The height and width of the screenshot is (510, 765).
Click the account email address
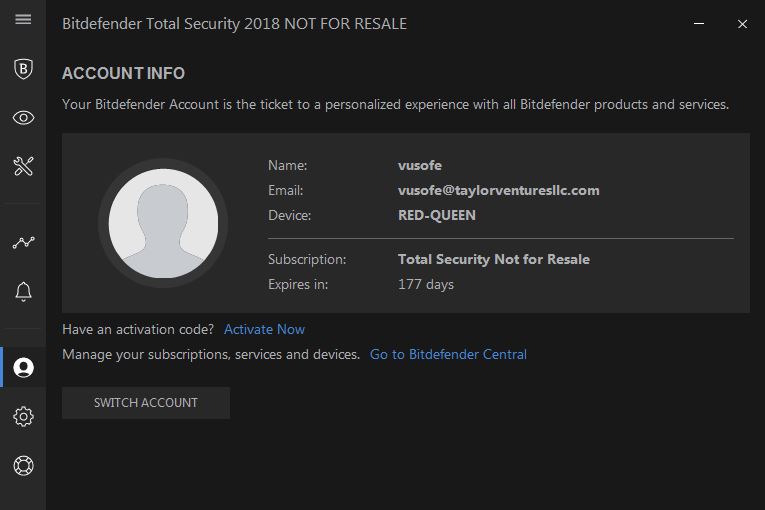click(x=499, y=190)
